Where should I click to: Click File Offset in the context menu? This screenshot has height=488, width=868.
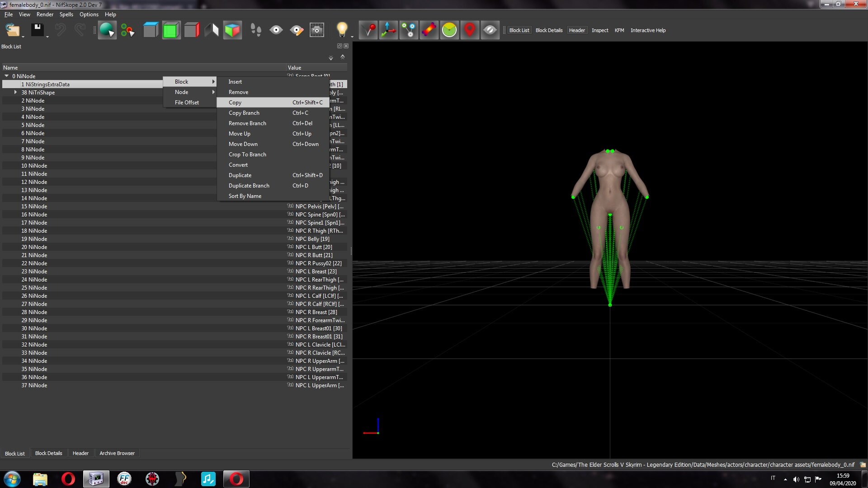pos(189,103)
